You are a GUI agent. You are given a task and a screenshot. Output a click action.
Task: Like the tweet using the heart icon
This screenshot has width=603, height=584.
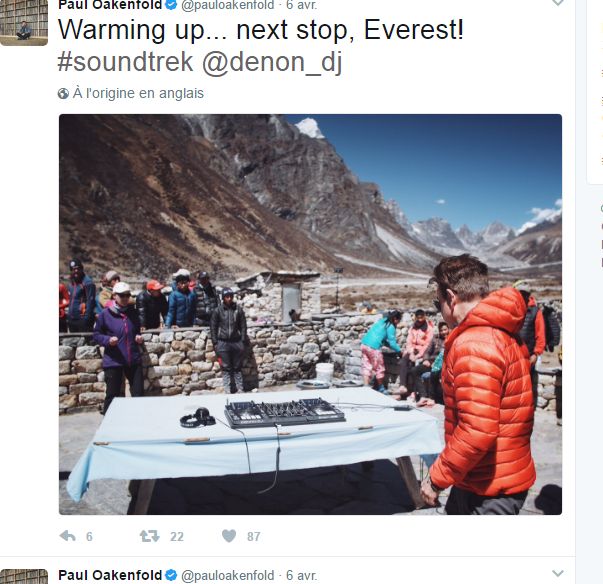229,536
